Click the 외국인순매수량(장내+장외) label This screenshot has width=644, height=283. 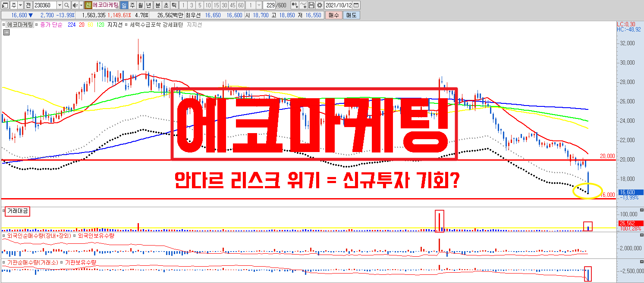point(39,236)
